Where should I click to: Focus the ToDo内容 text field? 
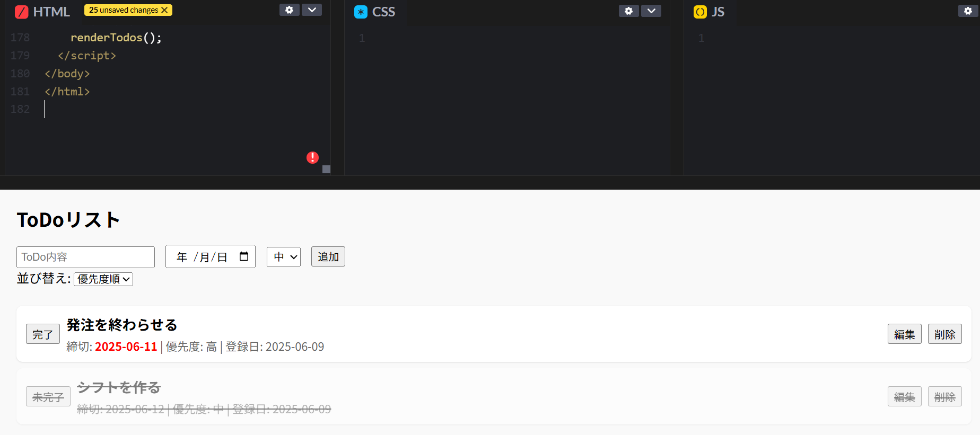(85, 257)
